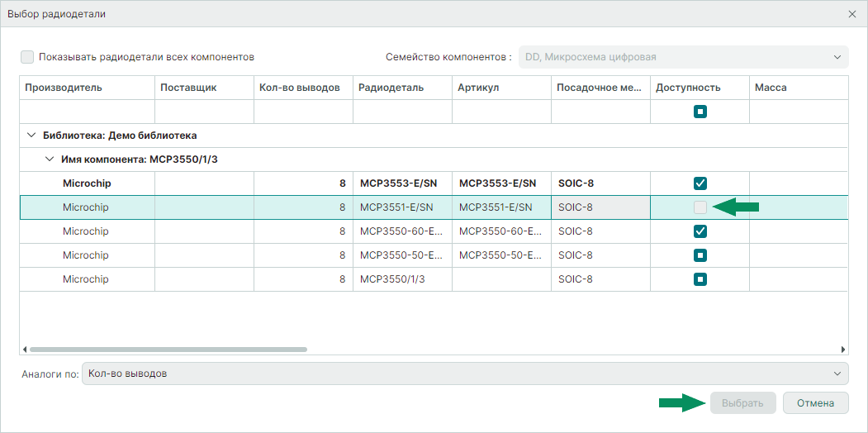
Task: Toggle availability checkbox for MCP3550-60 row
Action: coord(700,231)
